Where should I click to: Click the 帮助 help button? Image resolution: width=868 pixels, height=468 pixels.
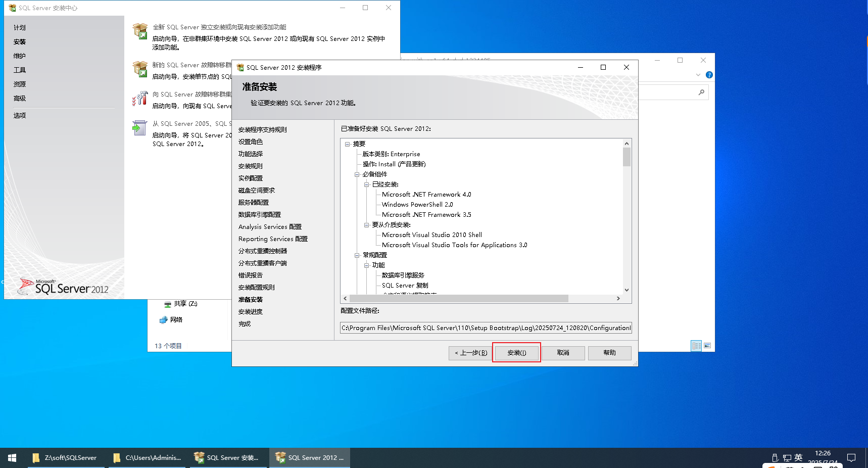pyautogui.click(x=609, y=353)
